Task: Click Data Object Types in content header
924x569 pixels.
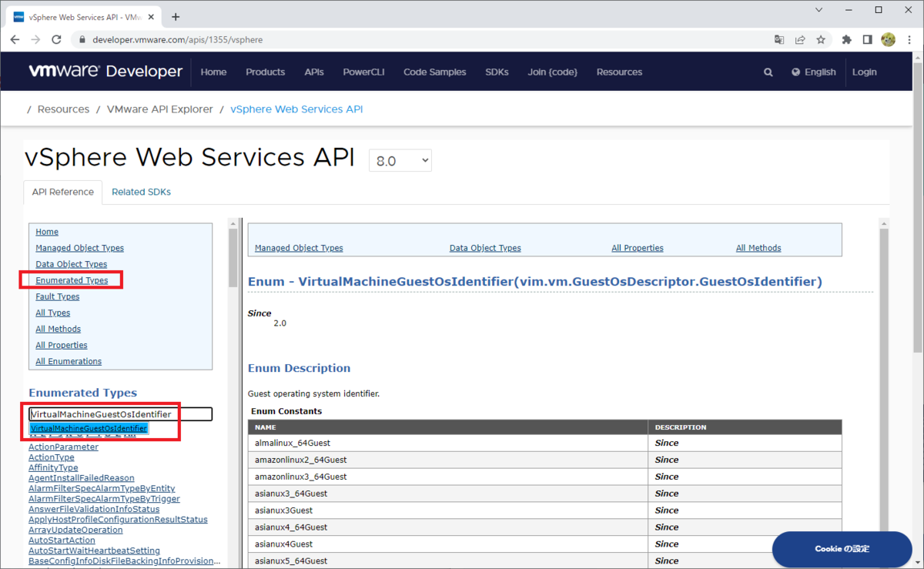Action: [485, 248]
